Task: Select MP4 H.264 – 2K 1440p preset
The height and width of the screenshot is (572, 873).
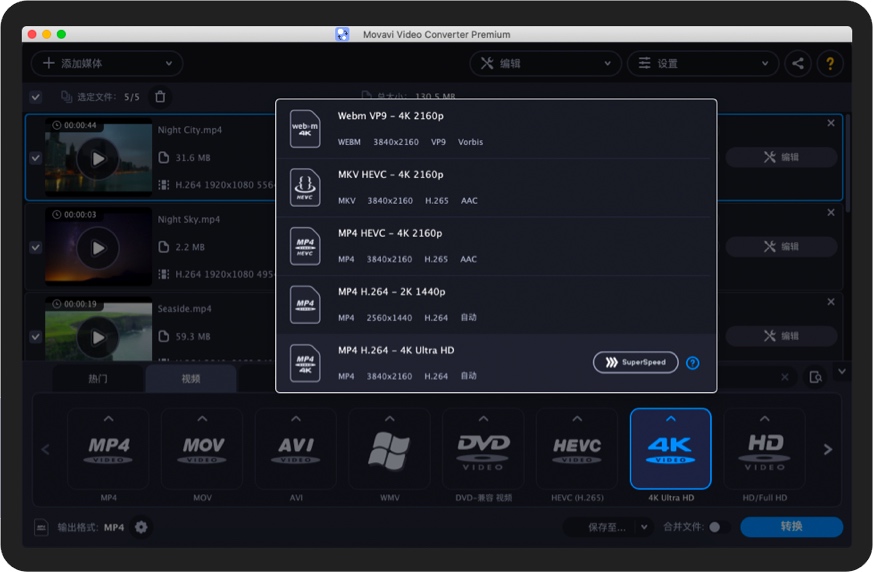Action: [496, 305]
